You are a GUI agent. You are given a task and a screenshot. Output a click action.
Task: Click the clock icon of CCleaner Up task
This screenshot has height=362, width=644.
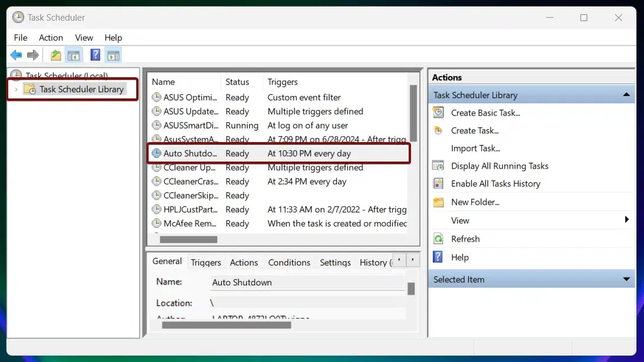(x=156, y=167)
